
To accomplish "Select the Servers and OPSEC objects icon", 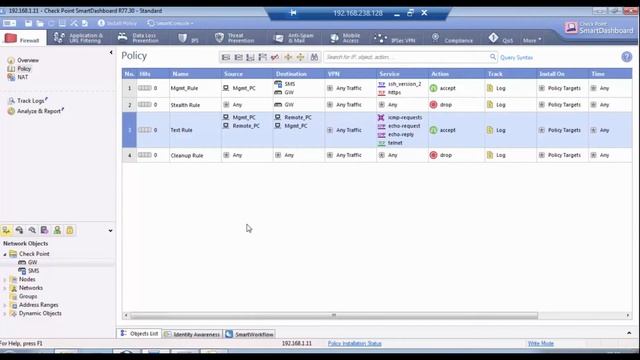I will pos(44,230).
